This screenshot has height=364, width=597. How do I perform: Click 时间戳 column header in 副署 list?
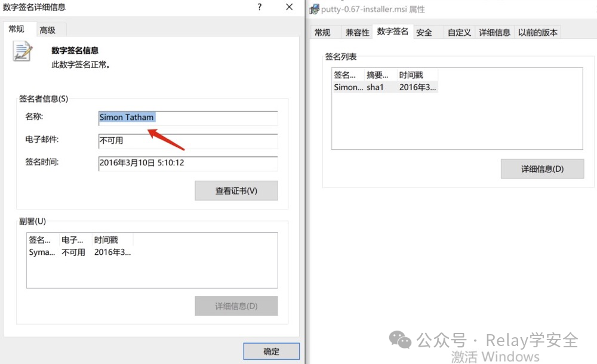(113, 240)
